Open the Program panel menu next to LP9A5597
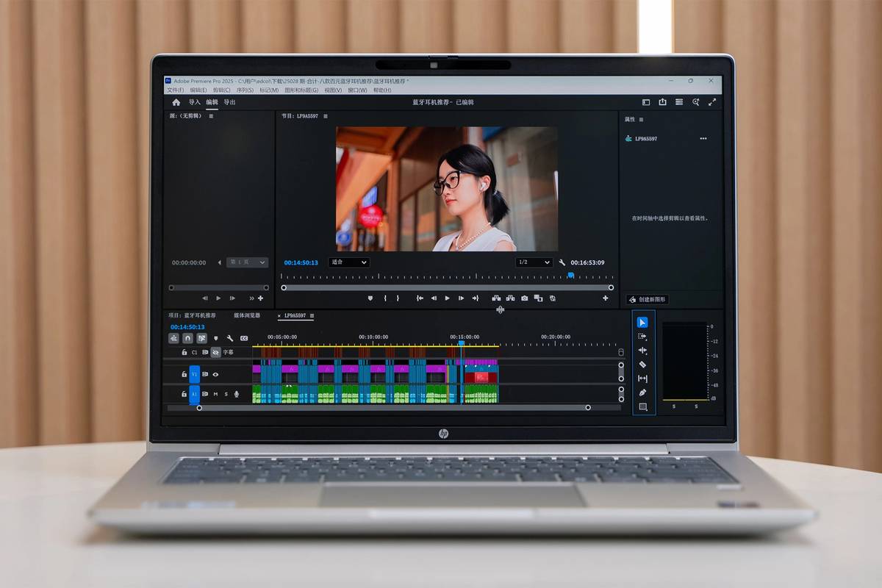The width and height of the screenshot is (882, 588). (x=326, y=116)
